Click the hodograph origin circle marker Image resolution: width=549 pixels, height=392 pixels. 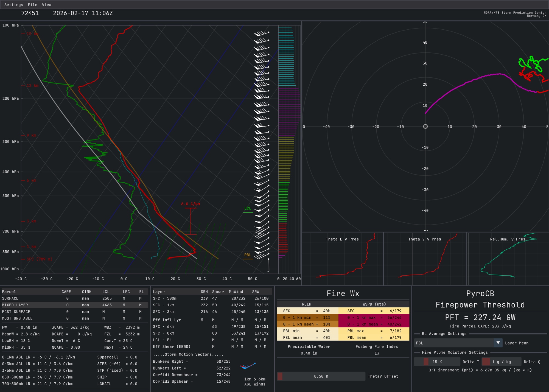point(425,127)
